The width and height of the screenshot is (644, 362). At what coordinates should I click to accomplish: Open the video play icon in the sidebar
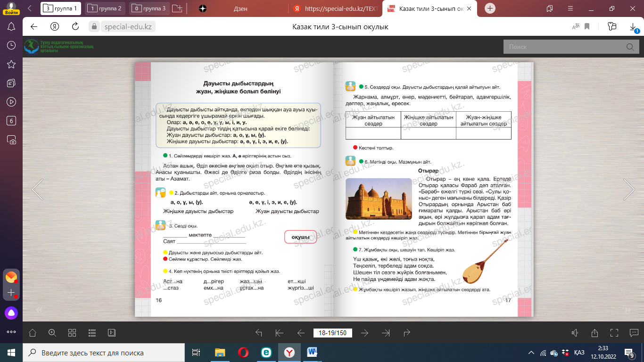click(12, 102)
